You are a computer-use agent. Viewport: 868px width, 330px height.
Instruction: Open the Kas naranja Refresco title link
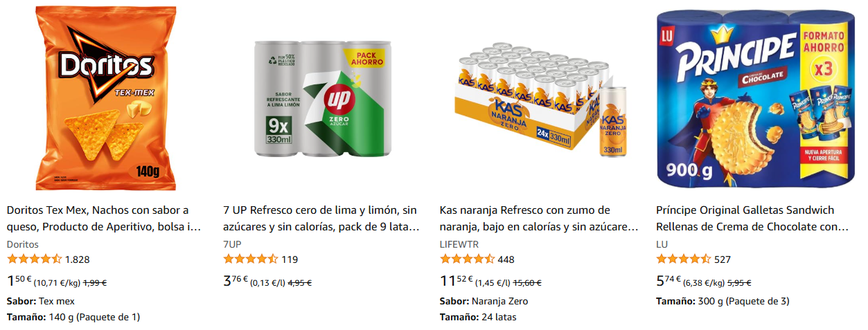[x=539, y=218]
